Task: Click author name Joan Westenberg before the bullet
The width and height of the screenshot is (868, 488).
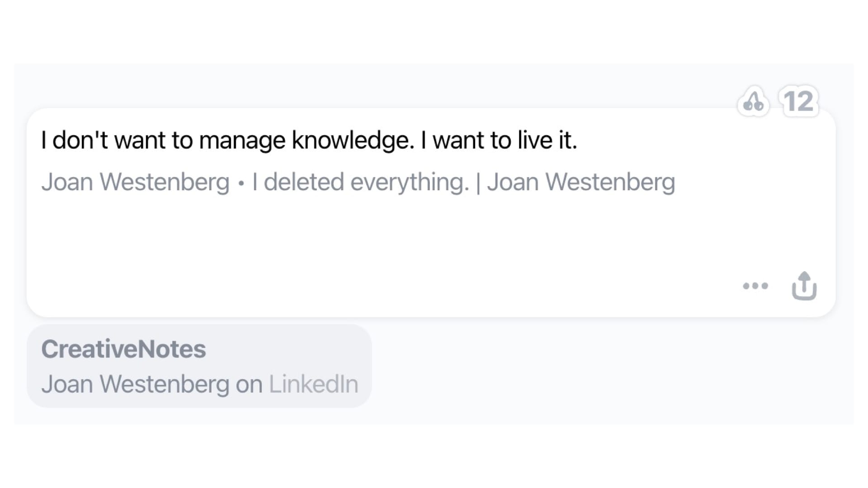Action: pos(135,182)
